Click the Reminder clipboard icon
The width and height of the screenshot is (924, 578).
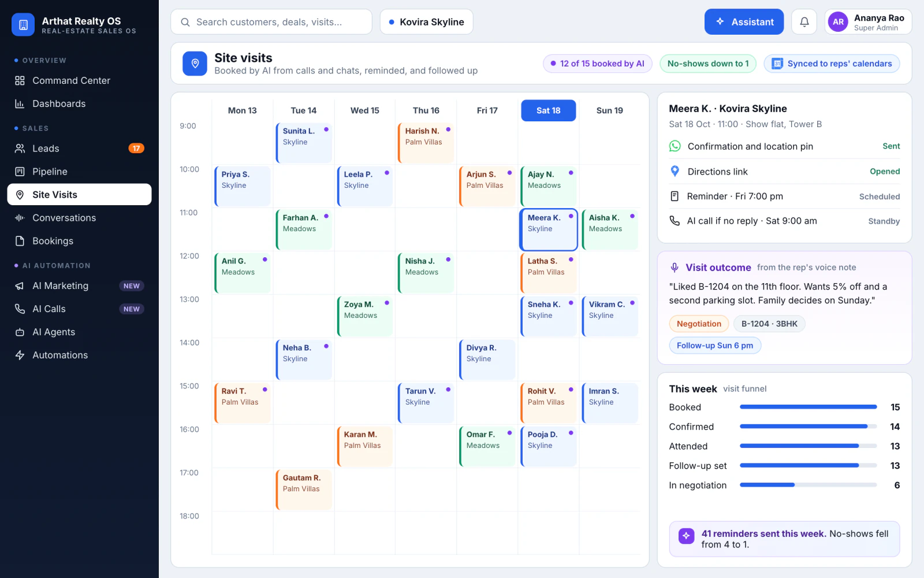click(x=675, y=197)
